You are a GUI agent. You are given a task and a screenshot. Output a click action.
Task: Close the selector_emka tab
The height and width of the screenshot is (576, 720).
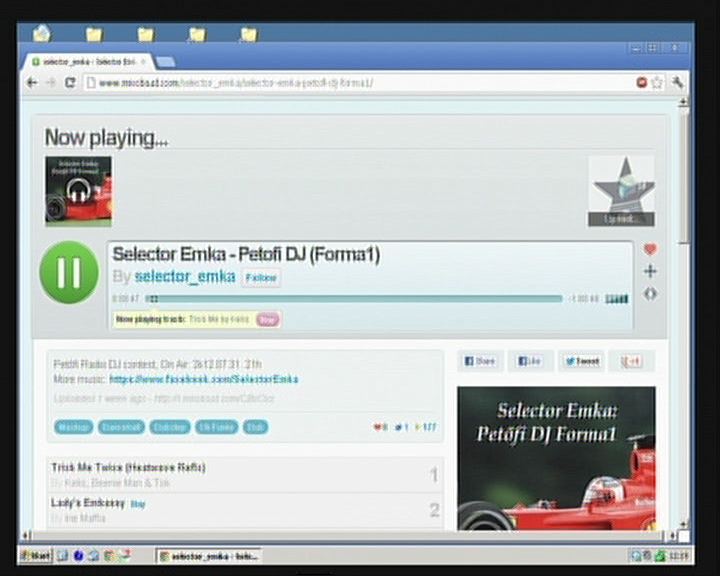tap(143, 61)
